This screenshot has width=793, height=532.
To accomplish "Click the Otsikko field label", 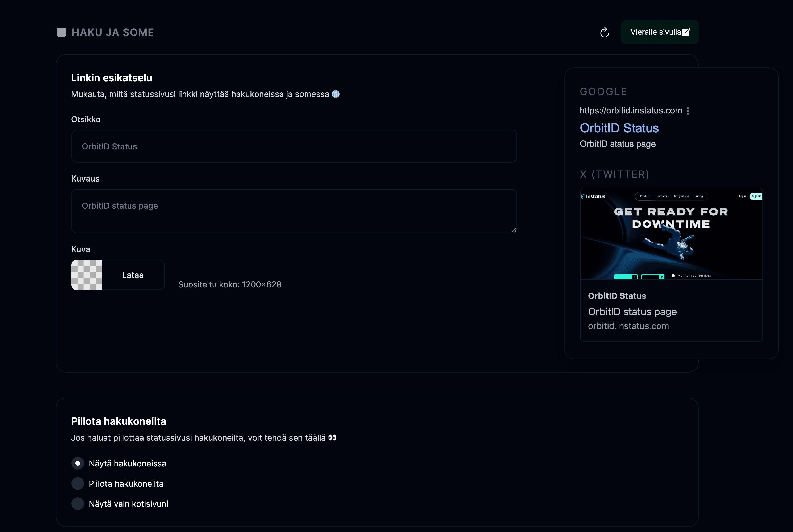I will click(x=86, y=119).
